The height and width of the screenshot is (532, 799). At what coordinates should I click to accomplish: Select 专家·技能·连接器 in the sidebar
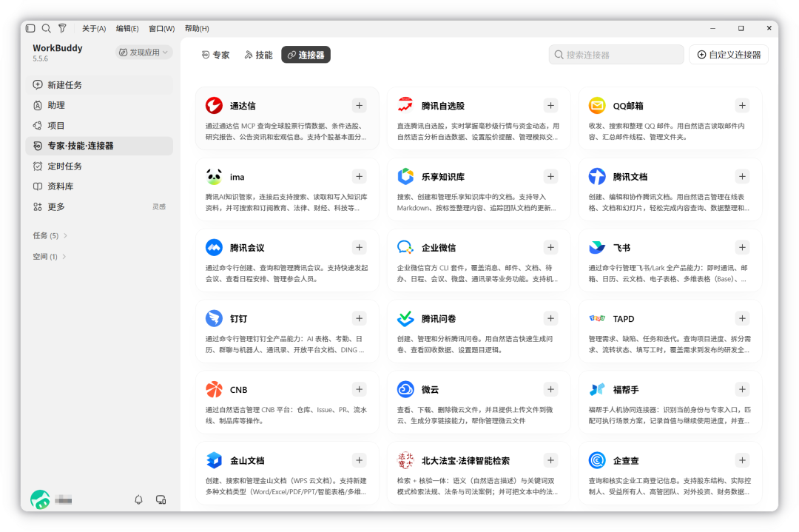coord(99,147)
